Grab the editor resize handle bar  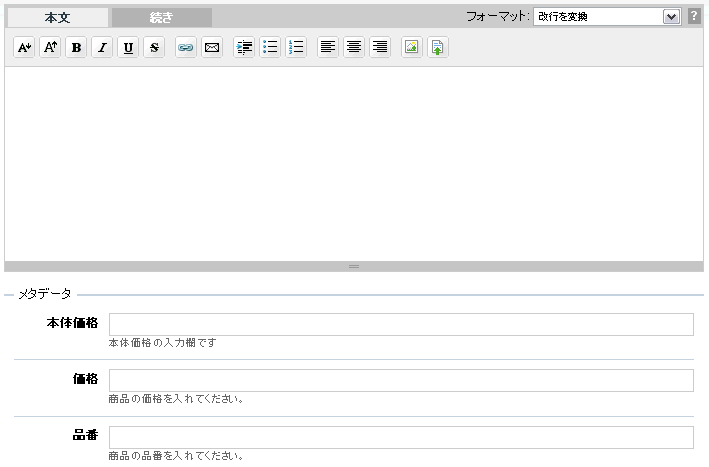pos(354,267)
